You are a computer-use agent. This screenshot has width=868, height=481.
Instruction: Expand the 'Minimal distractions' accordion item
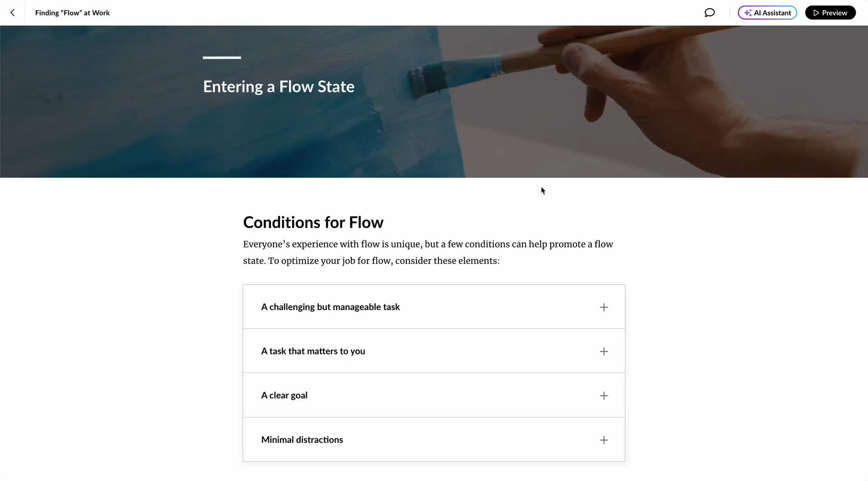302,440
